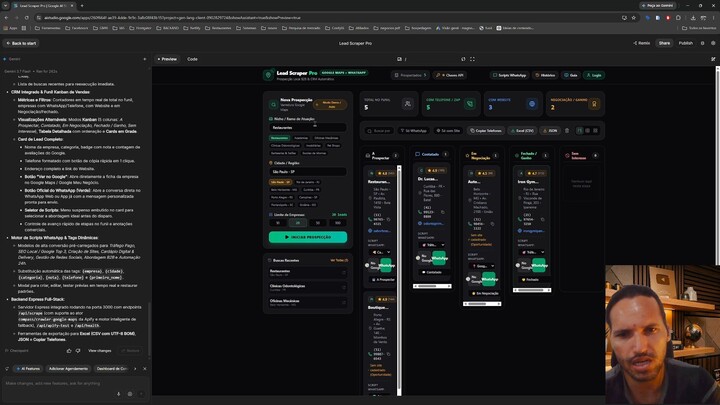
Task: Toggle the Só com Site filter
Action: coord(448,130)
